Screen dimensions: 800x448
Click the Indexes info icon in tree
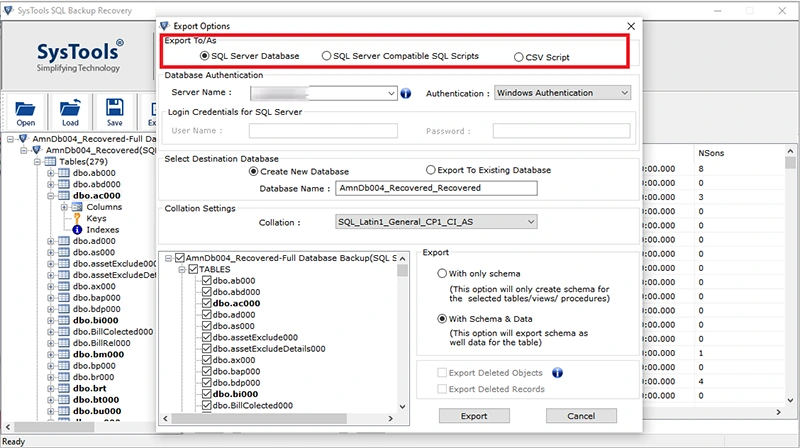point(77,230)
